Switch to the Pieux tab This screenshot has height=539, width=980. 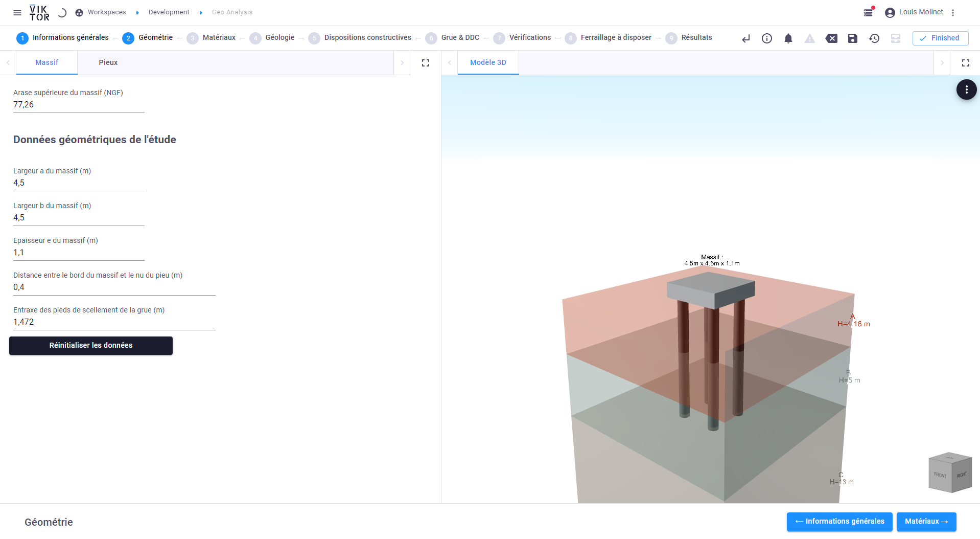click(x=108, y=62)
